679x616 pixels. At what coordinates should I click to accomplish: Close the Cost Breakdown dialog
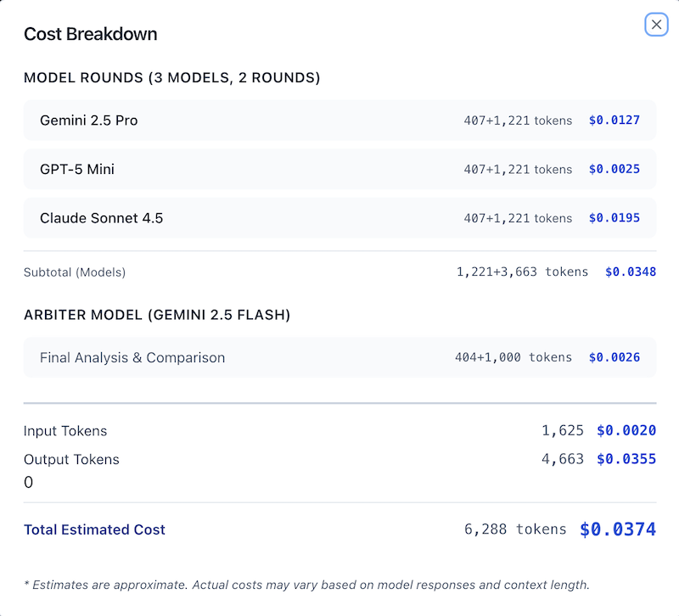pos(656,25)
